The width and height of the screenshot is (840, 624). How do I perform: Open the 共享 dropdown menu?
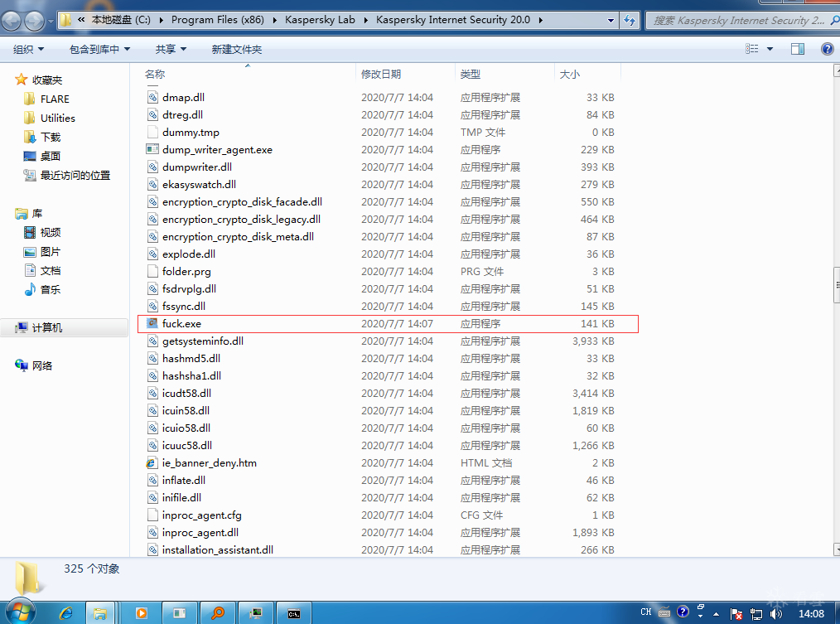click(171, 50)
